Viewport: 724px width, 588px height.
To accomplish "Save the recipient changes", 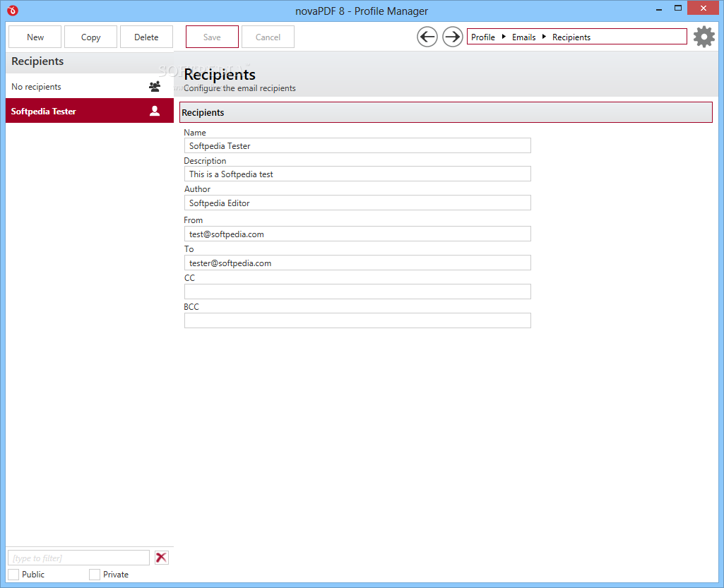I will pyautogui.click(x=212, y=37).
